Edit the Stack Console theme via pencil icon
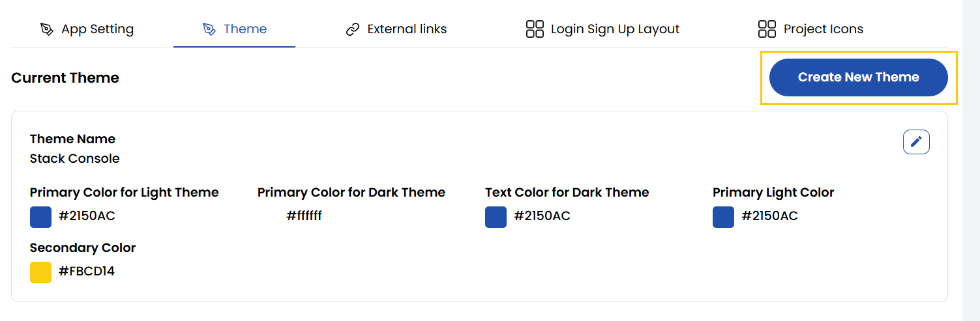This screenshot has height=321, width=980. coord(916,142)
